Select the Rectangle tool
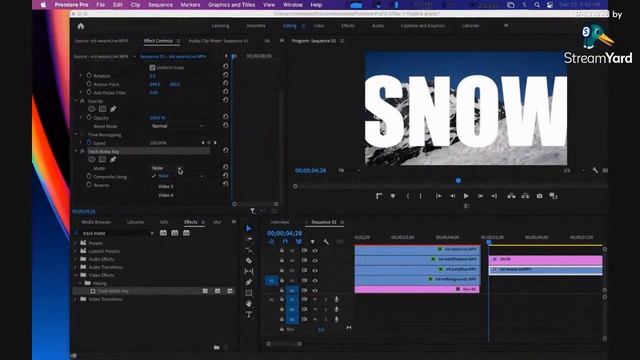Viewport: 640px width, 360px height. (249, 293)
